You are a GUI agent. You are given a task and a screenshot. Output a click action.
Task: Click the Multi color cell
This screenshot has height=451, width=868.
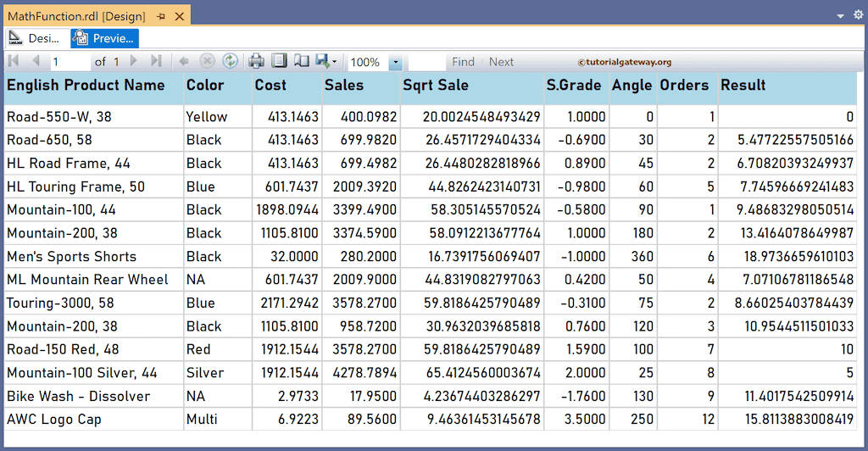[x=218, y=420]
